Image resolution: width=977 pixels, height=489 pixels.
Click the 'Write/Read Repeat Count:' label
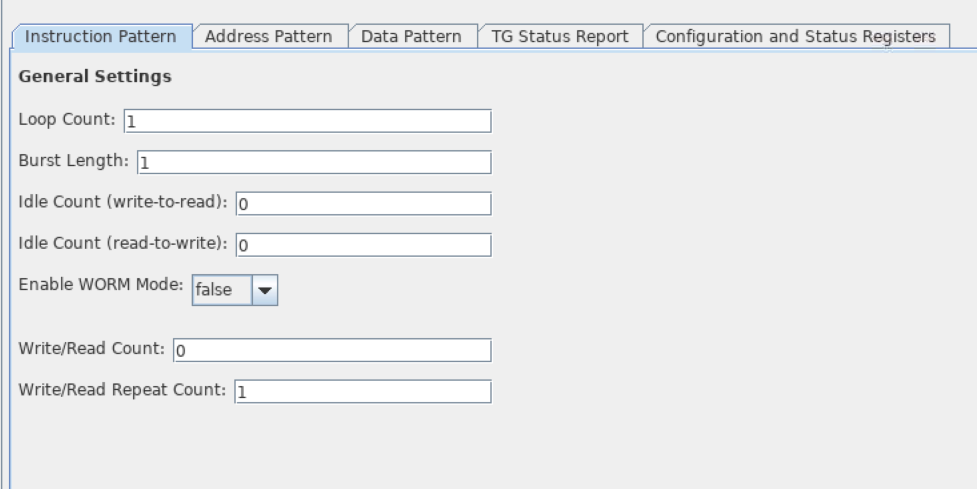[x=123, y=390]
